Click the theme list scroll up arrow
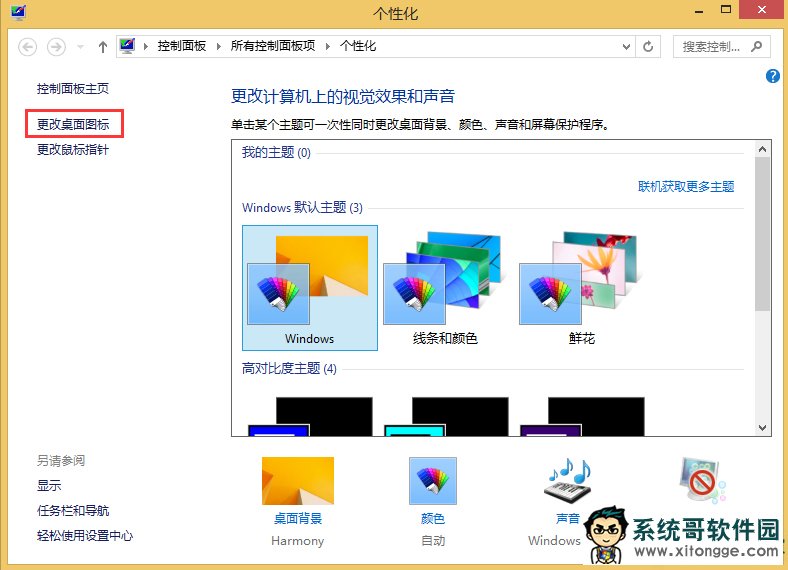The image size is (788, 570). coord(762,149)
